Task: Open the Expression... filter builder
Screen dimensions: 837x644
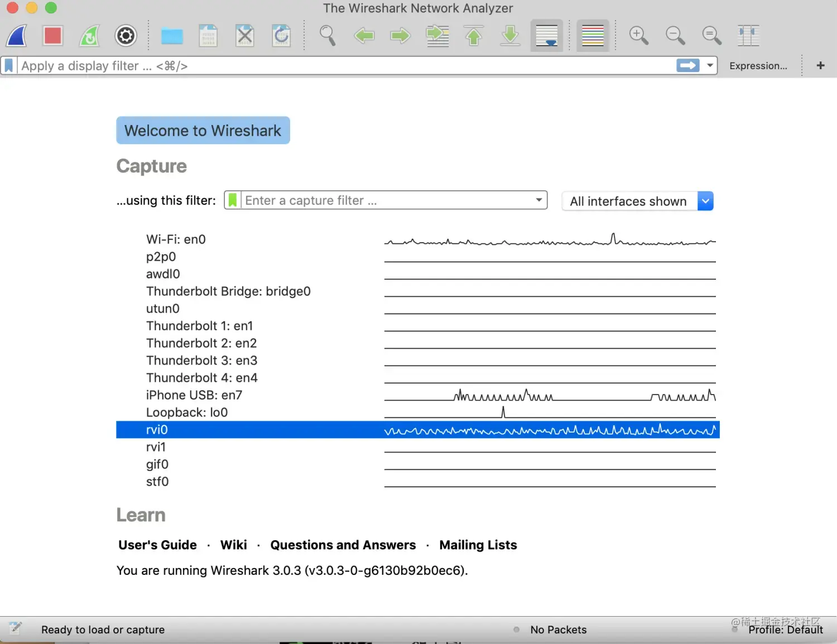Action: click(x=758, y=66)
